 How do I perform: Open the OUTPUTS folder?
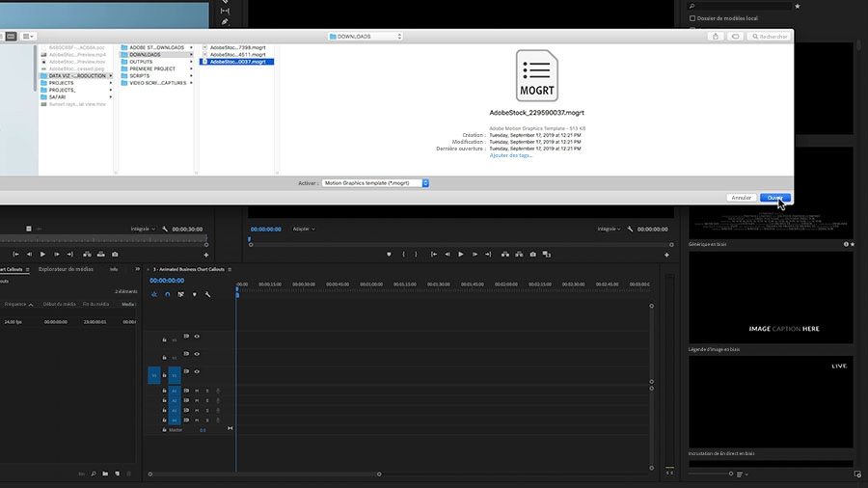[x=156, y=62]
